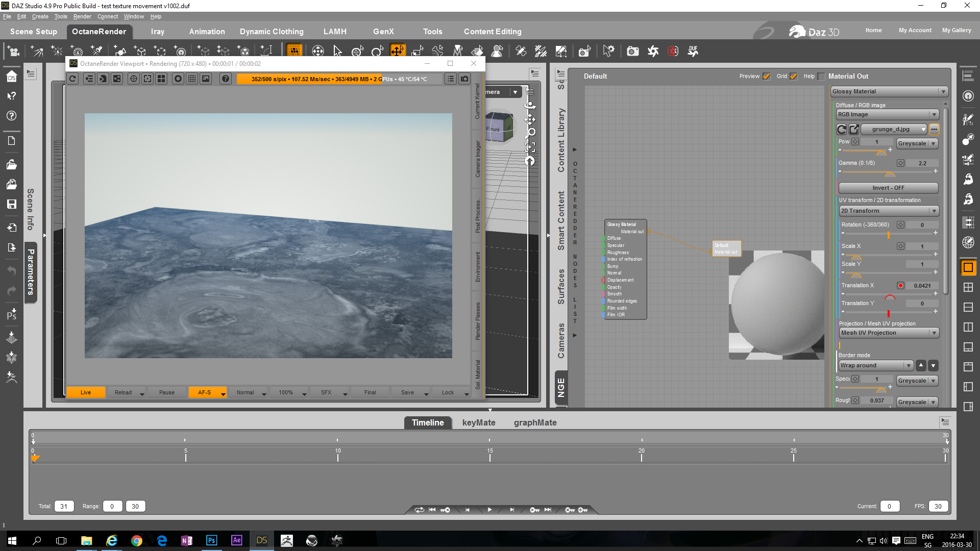Open the Render menu
980x551 pixels.
coord(82,16)
